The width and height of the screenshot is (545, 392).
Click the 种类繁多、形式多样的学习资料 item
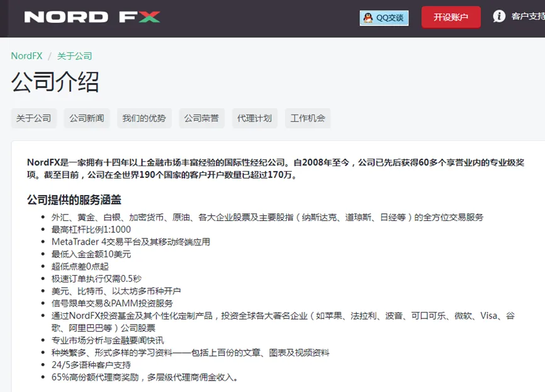tap(190, 352)
